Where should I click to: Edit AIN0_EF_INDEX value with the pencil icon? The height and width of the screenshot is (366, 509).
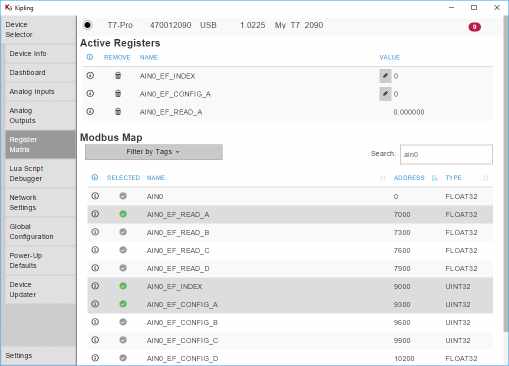385,76
